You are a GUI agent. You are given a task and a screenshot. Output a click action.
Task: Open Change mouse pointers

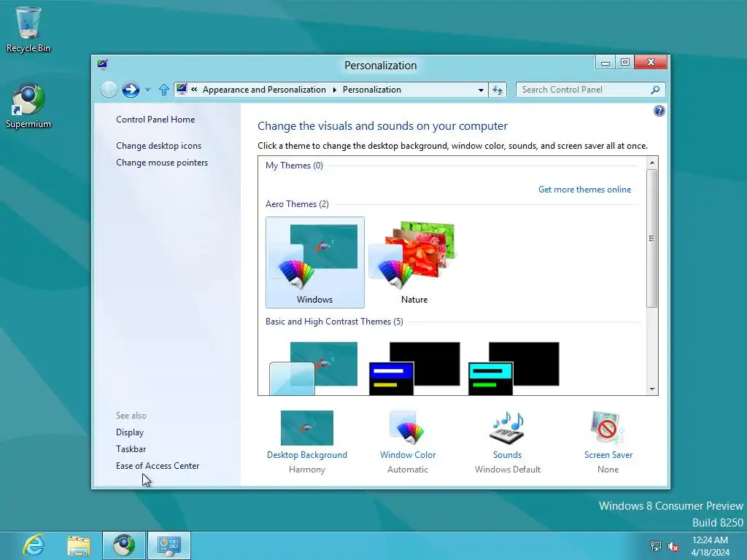pyautogui.click(x=162, y=163)
